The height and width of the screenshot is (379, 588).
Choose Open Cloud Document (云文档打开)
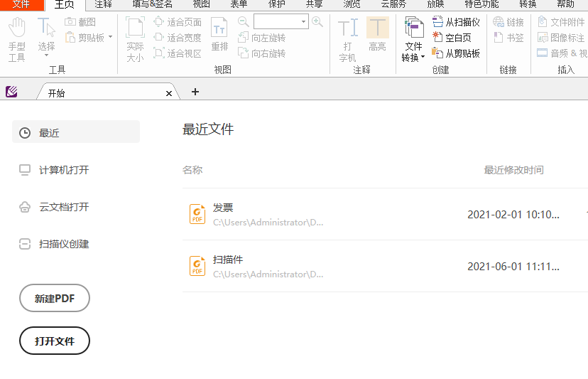pos(55,207)
